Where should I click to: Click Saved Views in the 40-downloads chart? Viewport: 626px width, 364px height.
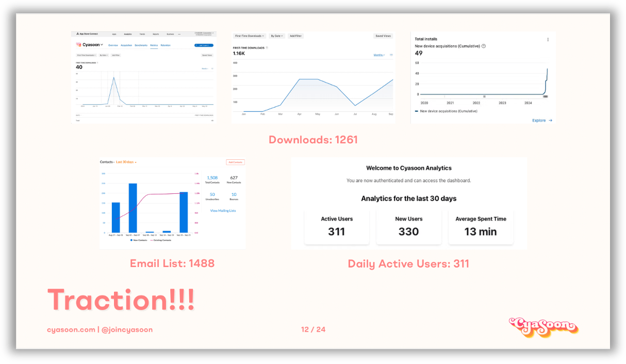click(207, 55)
